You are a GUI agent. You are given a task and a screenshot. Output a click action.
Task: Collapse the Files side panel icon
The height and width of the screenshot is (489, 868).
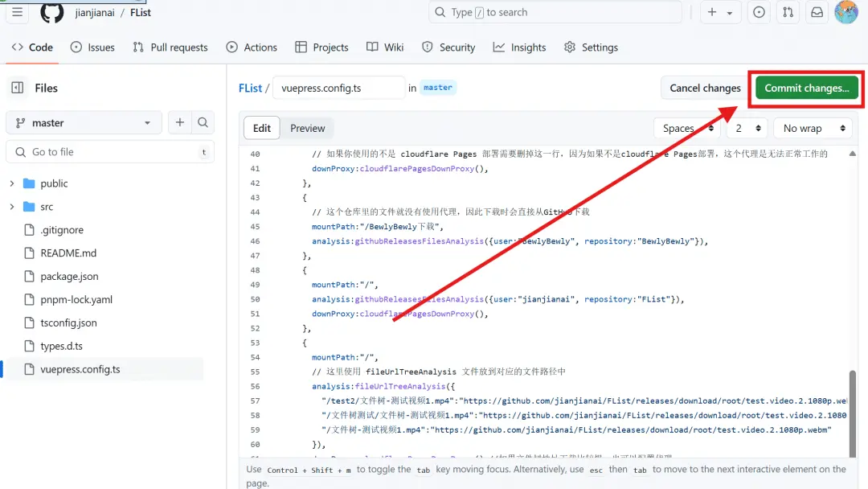18,88
